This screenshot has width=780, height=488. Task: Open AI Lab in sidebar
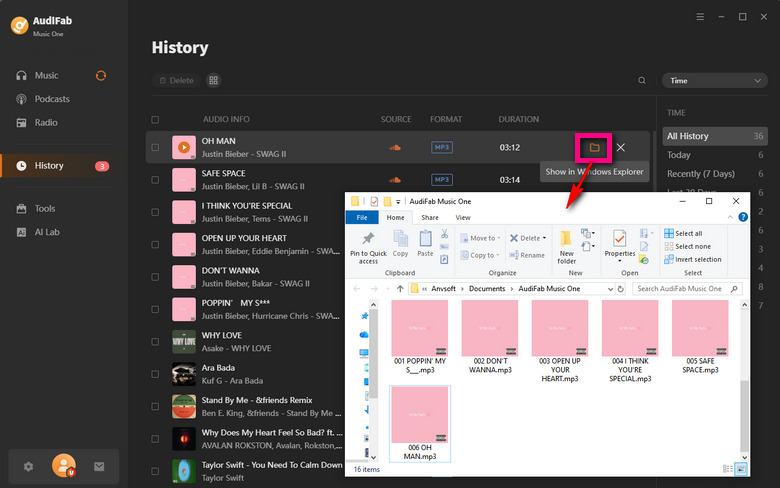click(x=47, y=232)
